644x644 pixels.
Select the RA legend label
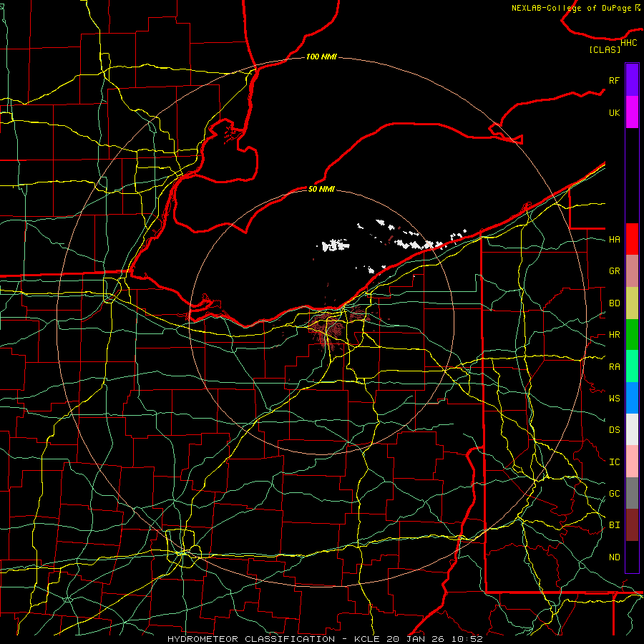coord(614,367)
